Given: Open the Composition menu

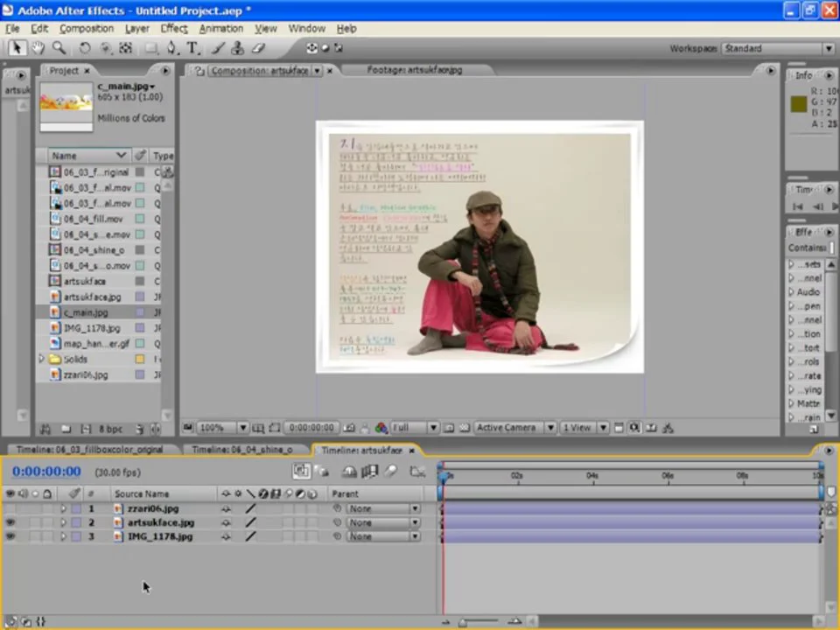Looking at the screenshot, I should (x=87, y=28).
